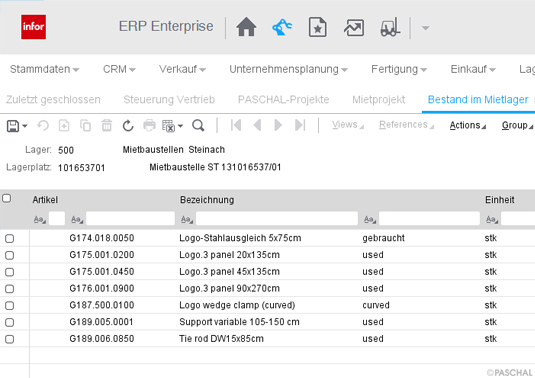
Task: Click the Refresh icon
Action: (128, 126)
